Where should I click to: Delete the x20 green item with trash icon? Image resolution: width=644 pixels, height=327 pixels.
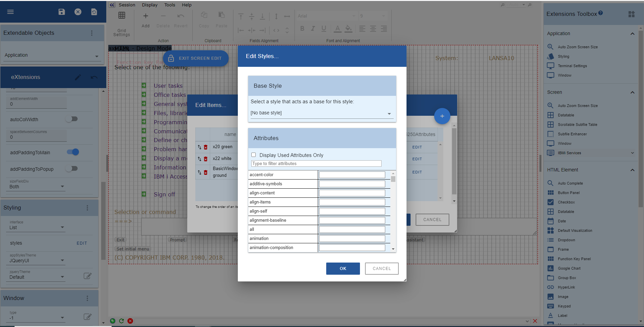205,147
